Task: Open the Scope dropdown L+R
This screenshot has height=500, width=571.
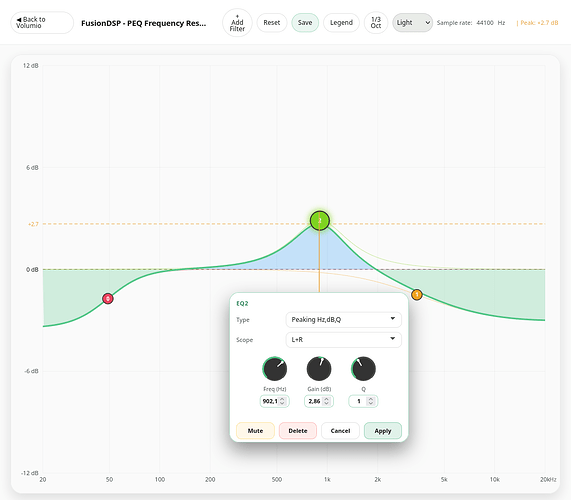Action: (343, 340)
